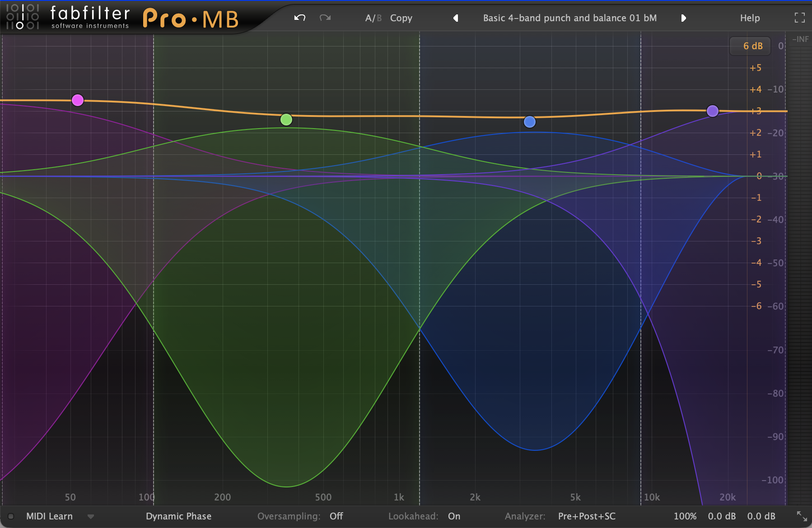Toggle the A/B state switch
The image size is (812, 528).
tap(373, 18)
